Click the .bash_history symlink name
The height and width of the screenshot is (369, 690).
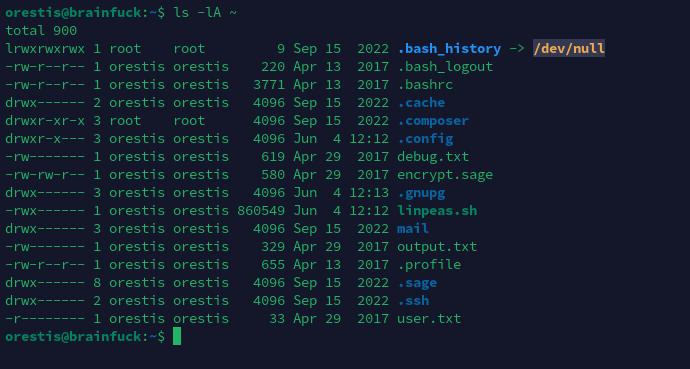[449, 49]
